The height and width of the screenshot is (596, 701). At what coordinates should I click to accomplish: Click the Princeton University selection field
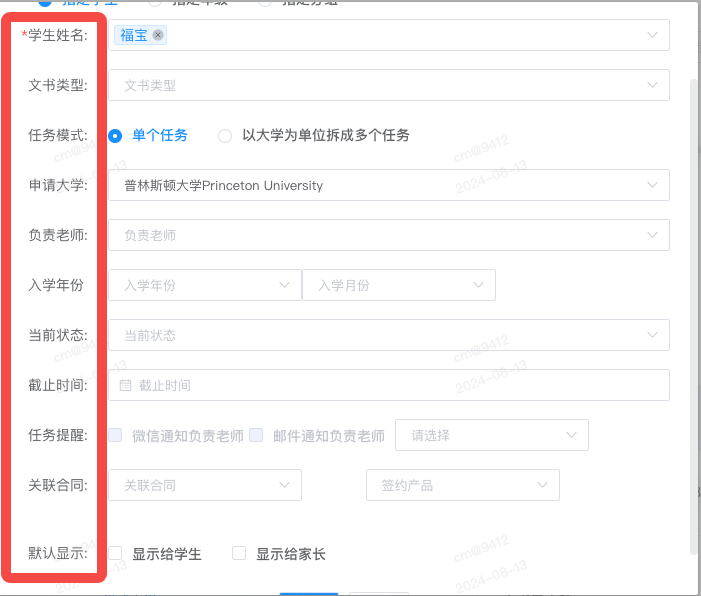pos(389,185)
